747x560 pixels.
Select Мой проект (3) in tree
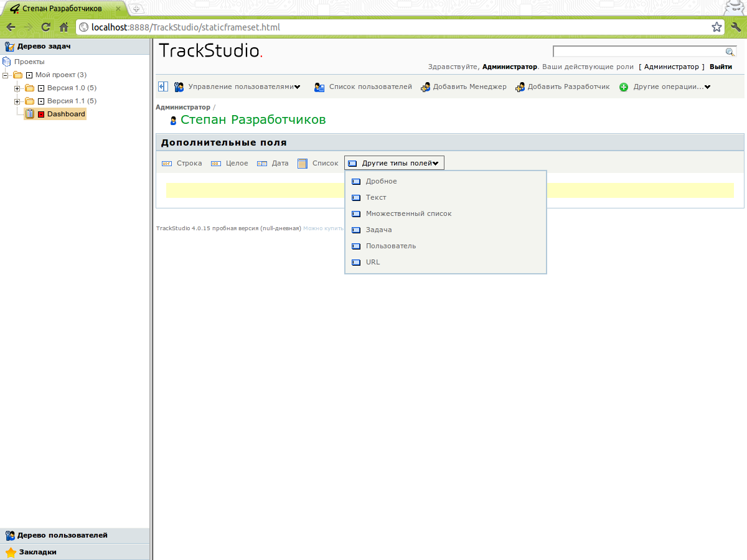point(61,75)
